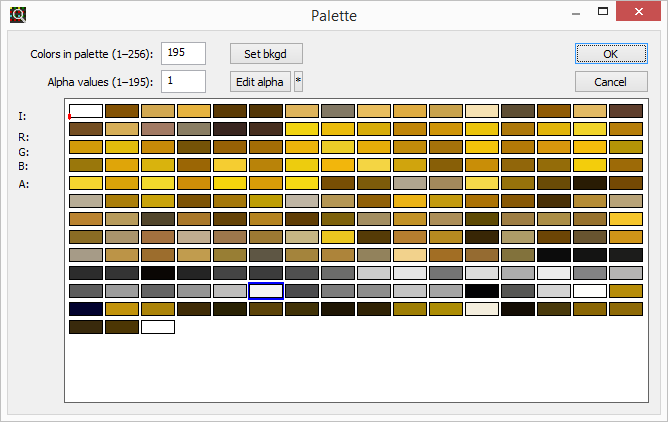Image resolution: width=668 pixels, height=422 pixels.
Task: Choose the last dark swatch of ninth row
Action: (x=626, y=255)
